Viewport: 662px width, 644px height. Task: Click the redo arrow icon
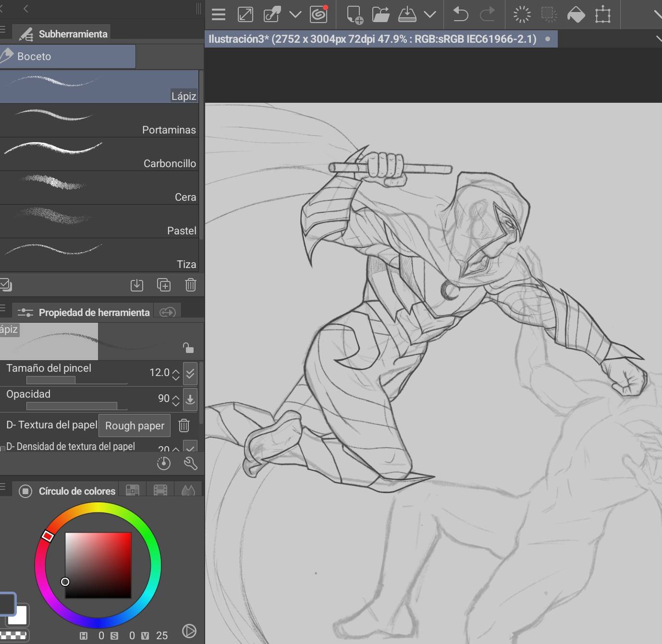point(488,14)
